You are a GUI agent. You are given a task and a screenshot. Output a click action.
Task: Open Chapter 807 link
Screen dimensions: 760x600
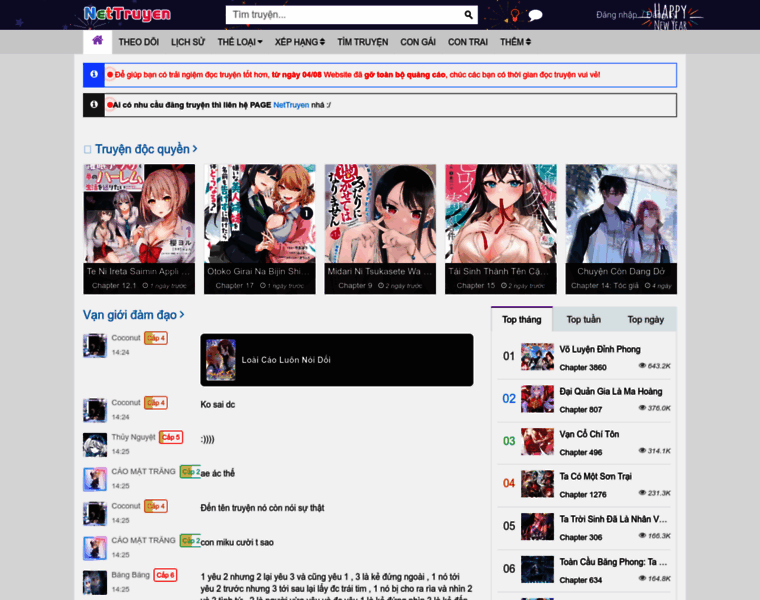click(x=581, y=410)
